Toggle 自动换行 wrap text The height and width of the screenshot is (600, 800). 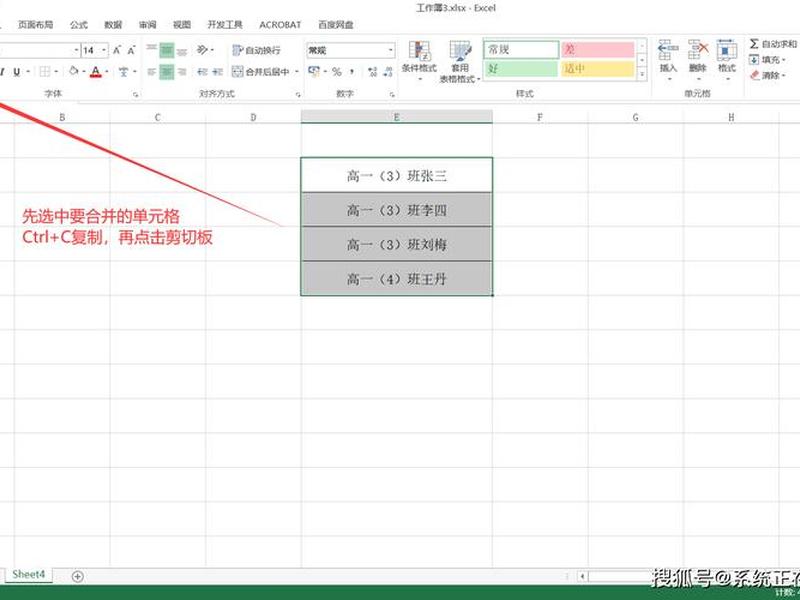click(x=256, y=50)
